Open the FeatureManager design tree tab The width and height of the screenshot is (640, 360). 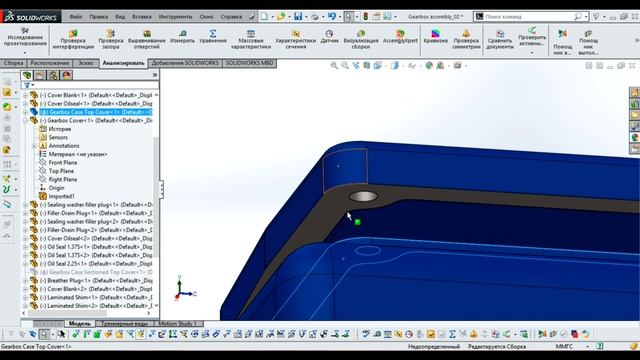pos(27,75)
